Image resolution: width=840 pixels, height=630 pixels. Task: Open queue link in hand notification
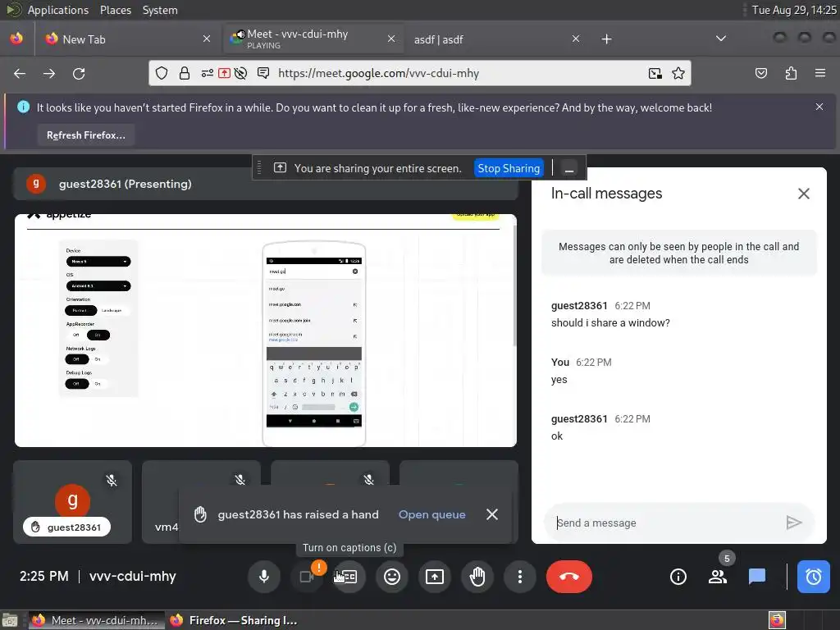click(431, 514)
